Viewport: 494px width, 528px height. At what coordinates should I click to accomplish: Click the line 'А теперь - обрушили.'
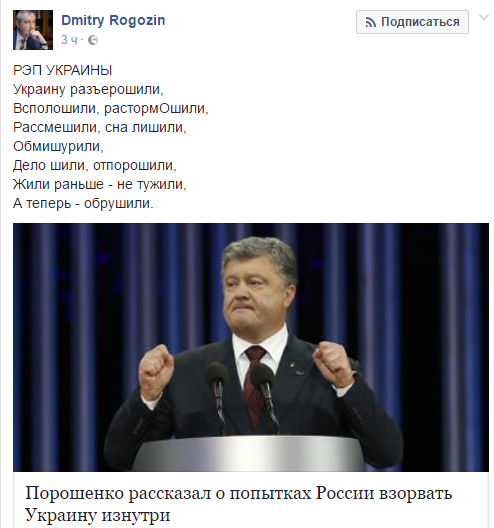point(83,203)
